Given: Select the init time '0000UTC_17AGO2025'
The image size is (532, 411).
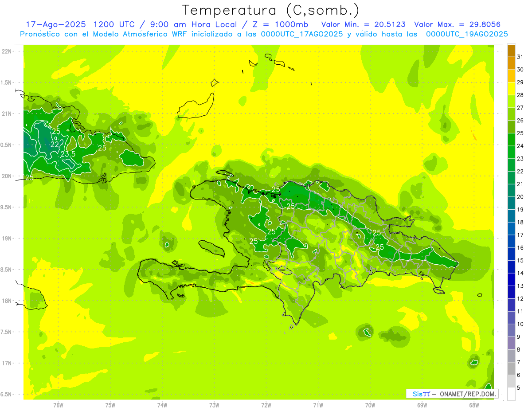Looking at the screenshot, I should pyautogui.click(x=302, y=34).
